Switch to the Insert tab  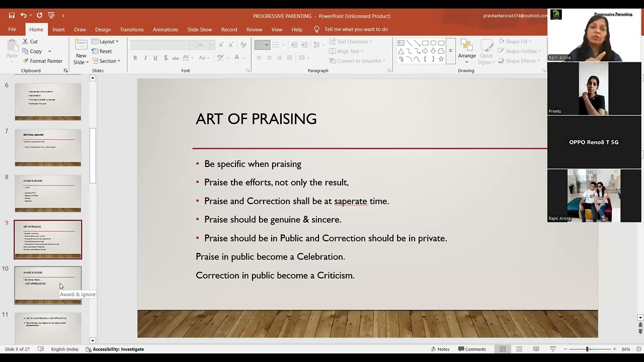[58, 29]
